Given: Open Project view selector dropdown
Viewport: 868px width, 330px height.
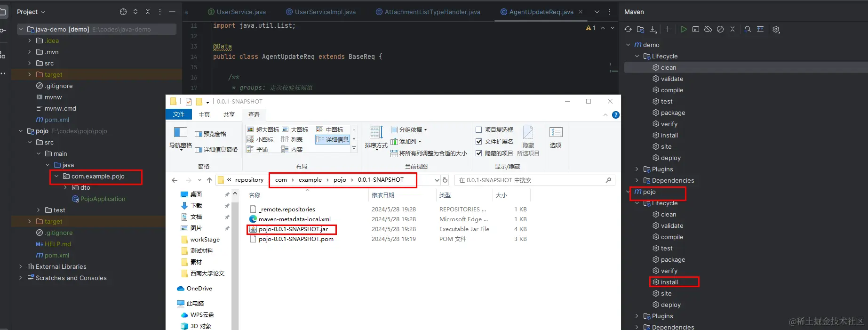Looking at the screenshot, I should pos(31,12).
